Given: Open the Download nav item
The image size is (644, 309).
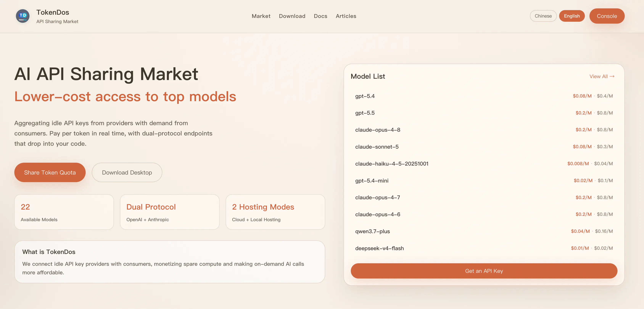Looking at the screenshot, I should 292,16.
